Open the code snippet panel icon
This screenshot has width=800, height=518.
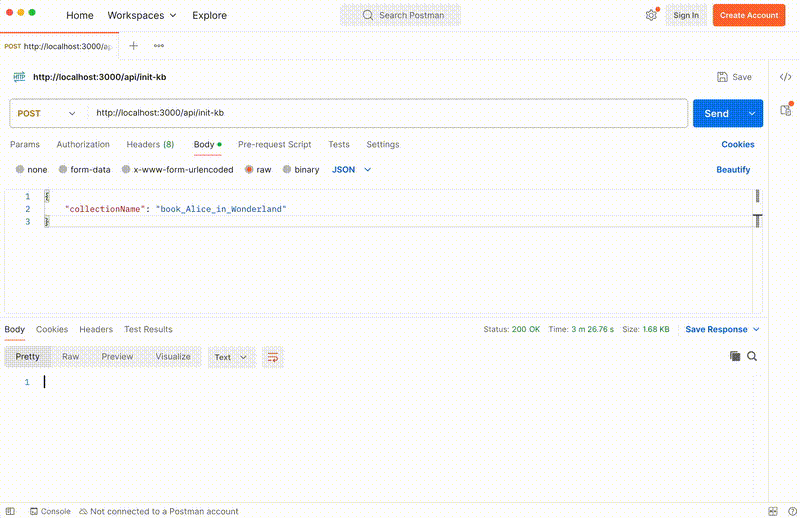click(785, 77)
